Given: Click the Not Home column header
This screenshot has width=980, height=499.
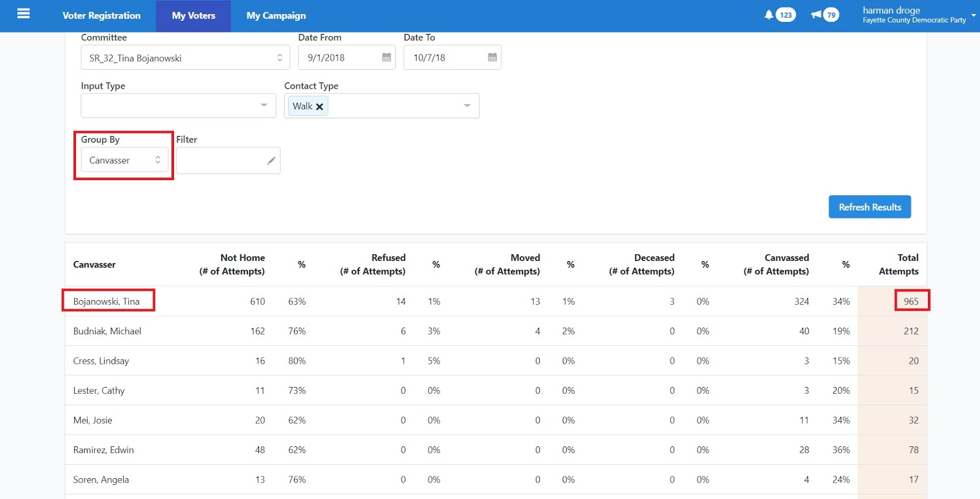Looking at the screenshot, I should pyautogui.click(x=232, y=265).
